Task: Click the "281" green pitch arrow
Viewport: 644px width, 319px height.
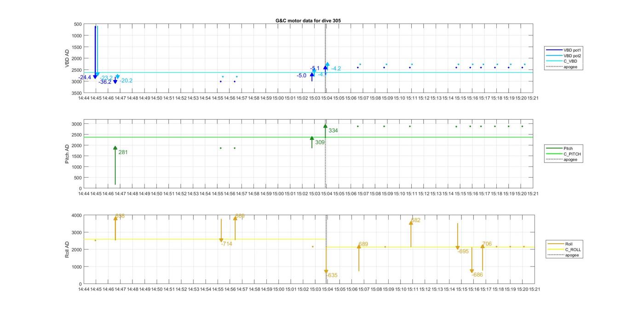Action: (115, 166)
